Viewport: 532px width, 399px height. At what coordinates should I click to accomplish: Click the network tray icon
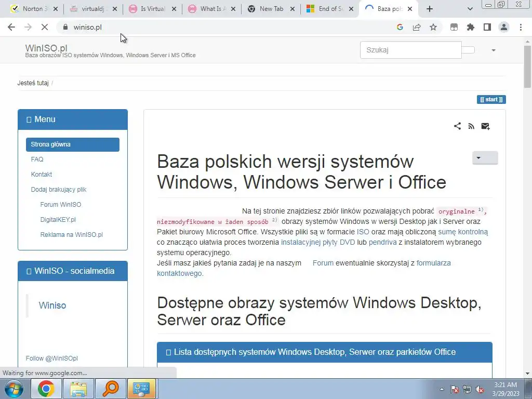pos(467,389)
